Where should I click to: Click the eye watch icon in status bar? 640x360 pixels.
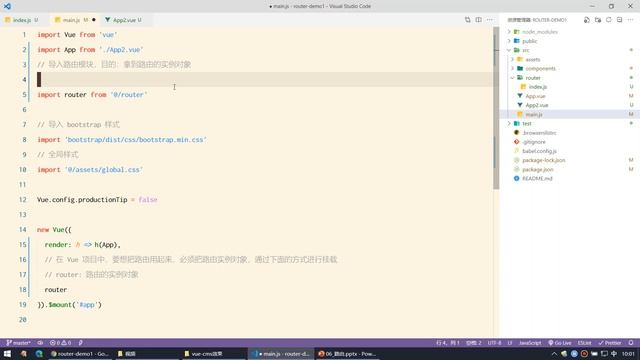[40, 343]
